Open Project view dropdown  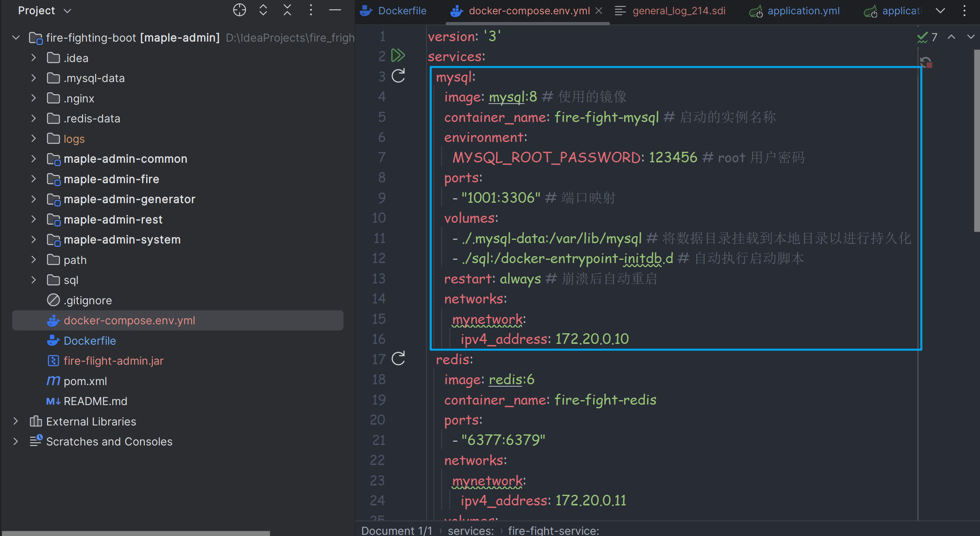tap(68, 11)
